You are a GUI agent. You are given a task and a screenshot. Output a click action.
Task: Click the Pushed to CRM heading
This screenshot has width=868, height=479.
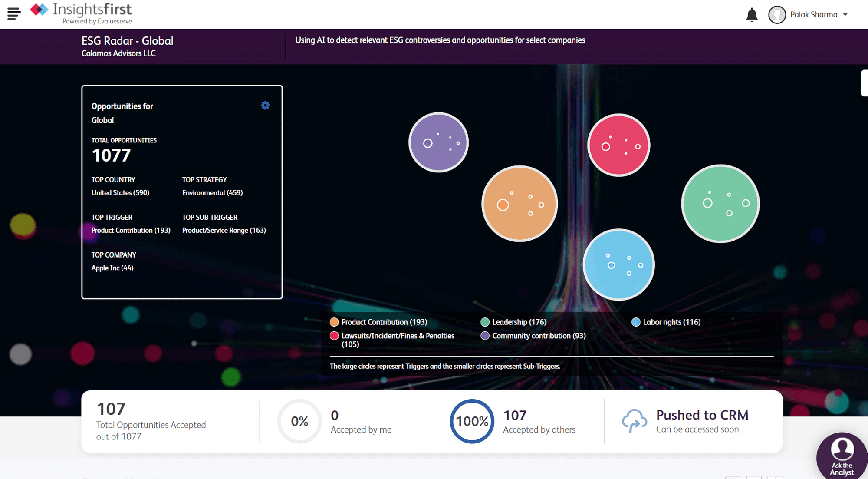pos(702,415)
